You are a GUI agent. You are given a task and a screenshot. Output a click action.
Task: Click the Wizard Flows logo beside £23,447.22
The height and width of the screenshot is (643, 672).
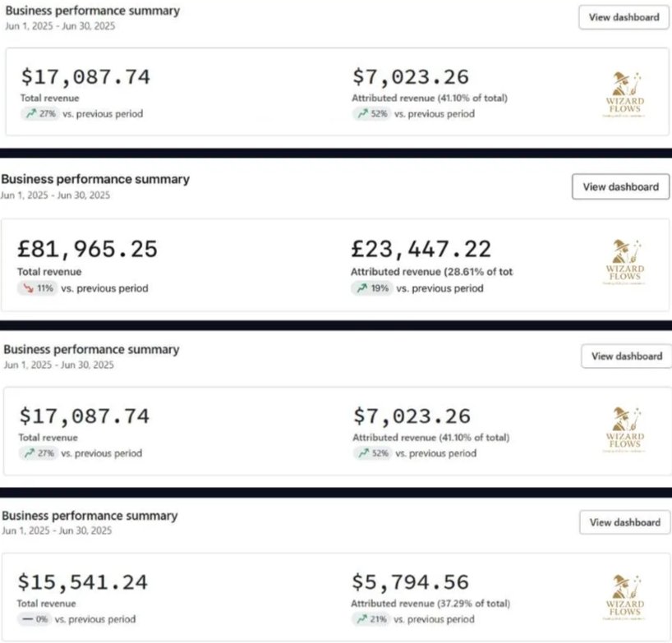click(x=625, y=262)
